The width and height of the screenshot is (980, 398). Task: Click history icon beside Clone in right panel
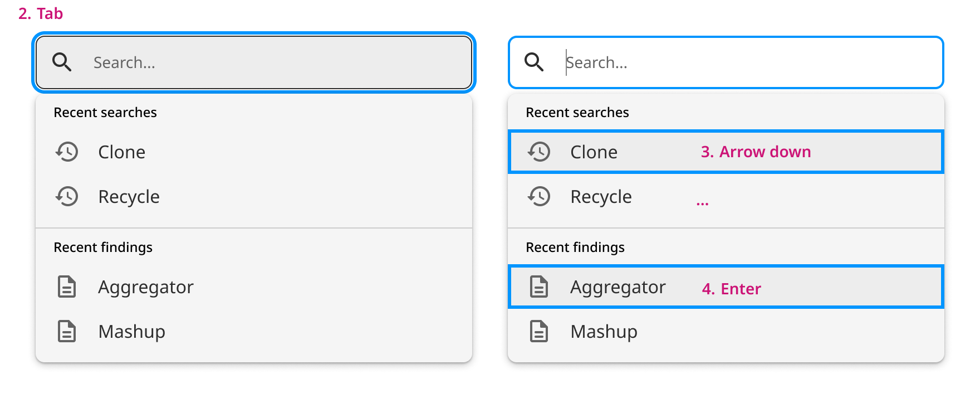click(x=539, y=152)
